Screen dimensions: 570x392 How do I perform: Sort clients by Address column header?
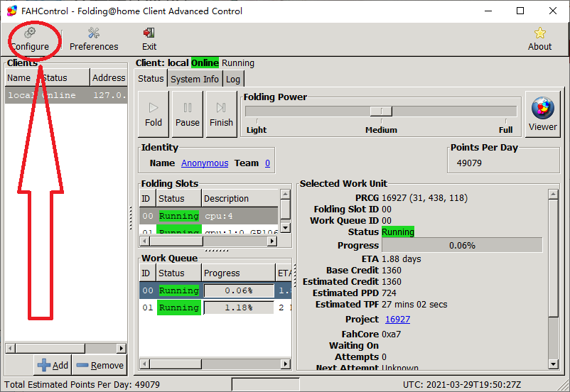click(109, 77)
